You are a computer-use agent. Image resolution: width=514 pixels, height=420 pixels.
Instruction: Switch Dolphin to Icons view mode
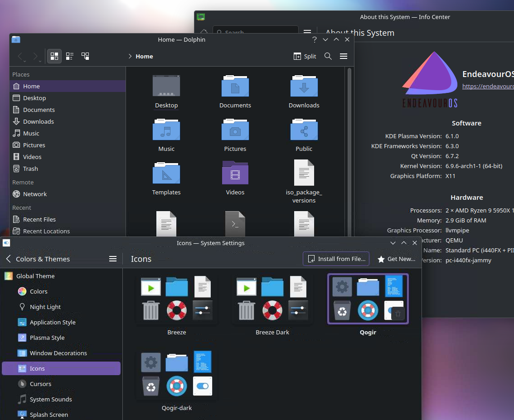54,56
